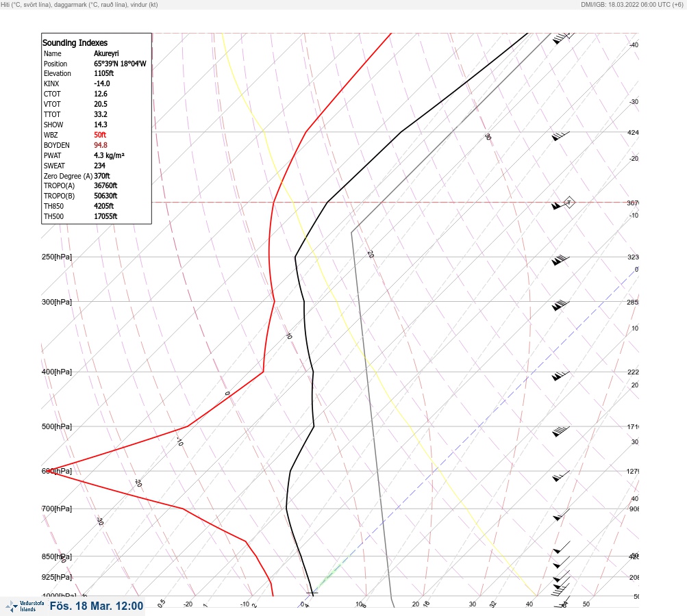Click the KINX value -14.0
The image size is (687, 616).
click(101, 84)
